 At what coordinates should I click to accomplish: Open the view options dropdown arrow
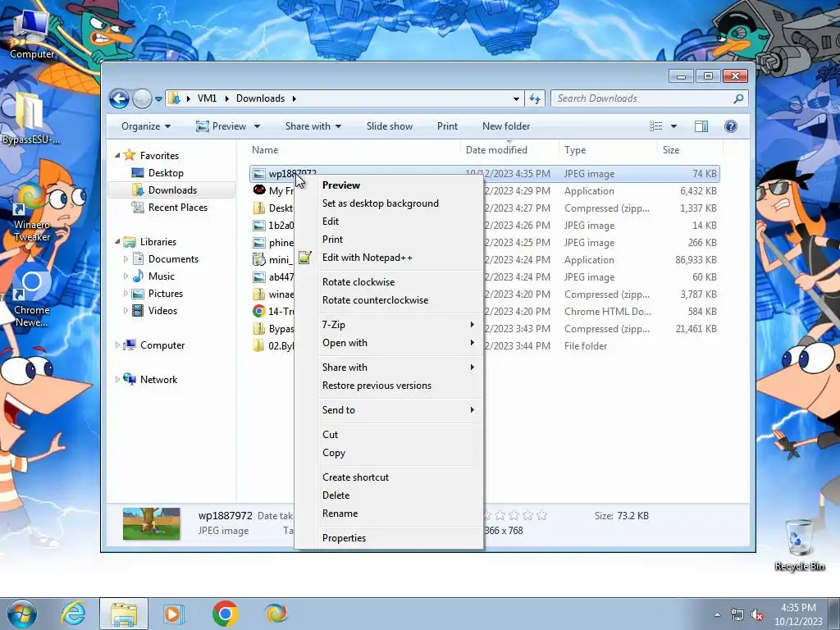pos(674,126)
